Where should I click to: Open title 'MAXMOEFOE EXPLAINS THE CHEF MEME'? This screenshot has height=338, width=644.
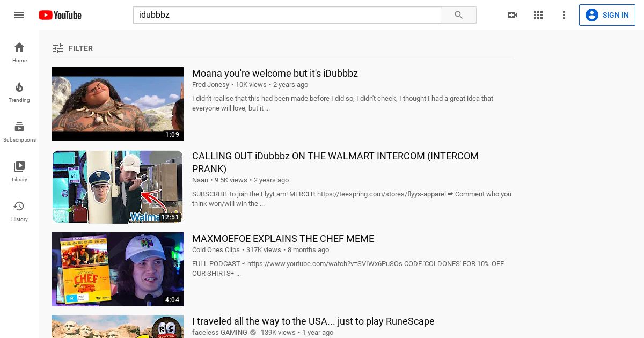[283, 239]
